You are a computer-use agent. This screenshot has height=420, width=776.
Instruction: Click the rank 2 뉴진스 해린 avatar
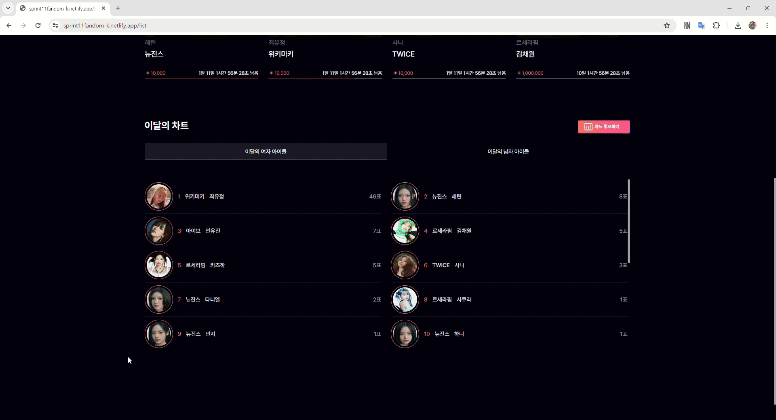(x=405, y=196)
